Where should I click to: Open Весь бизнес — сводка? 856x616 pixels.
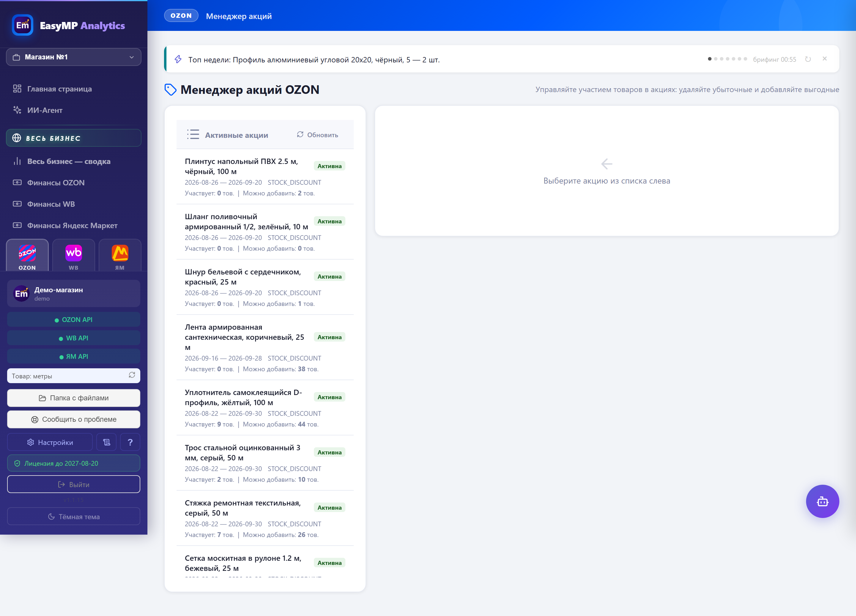coord(74,162)
